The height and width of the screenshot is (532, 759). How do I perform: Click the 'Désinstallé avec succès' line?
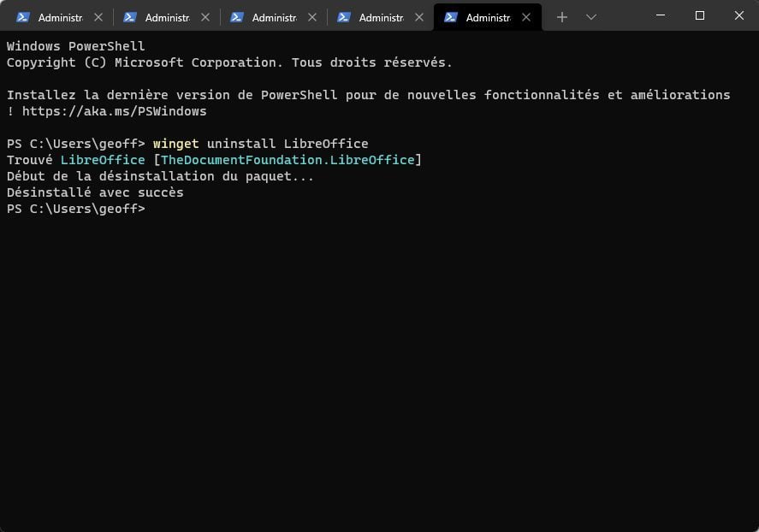(x=95, y=192)
